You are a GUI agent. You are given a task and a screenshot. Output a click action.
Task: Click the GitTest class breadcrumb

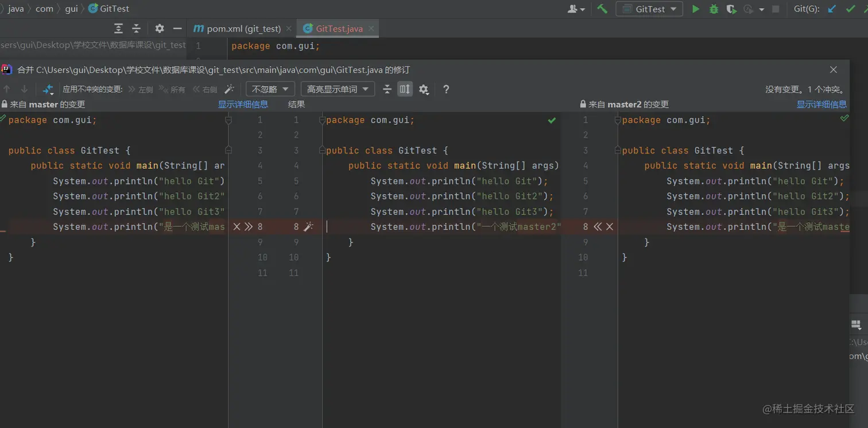coord(108,9)
